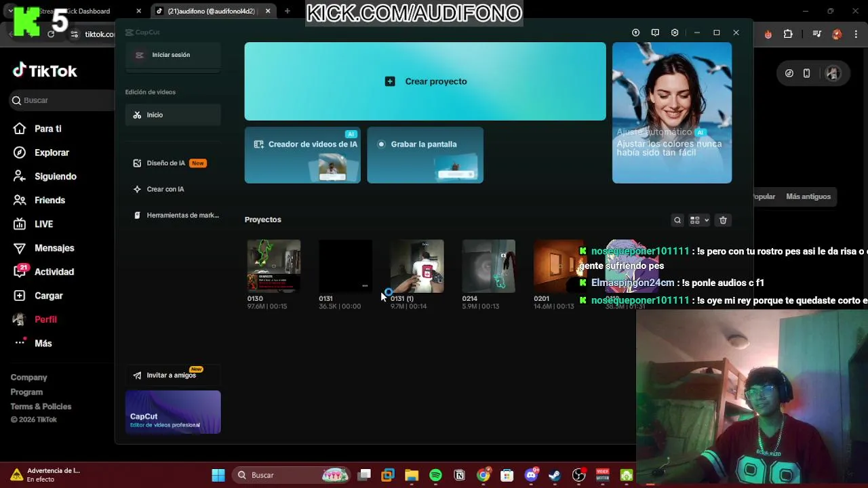
Task: Close the audifono TikTok browser tab
Action: [268, 11]
